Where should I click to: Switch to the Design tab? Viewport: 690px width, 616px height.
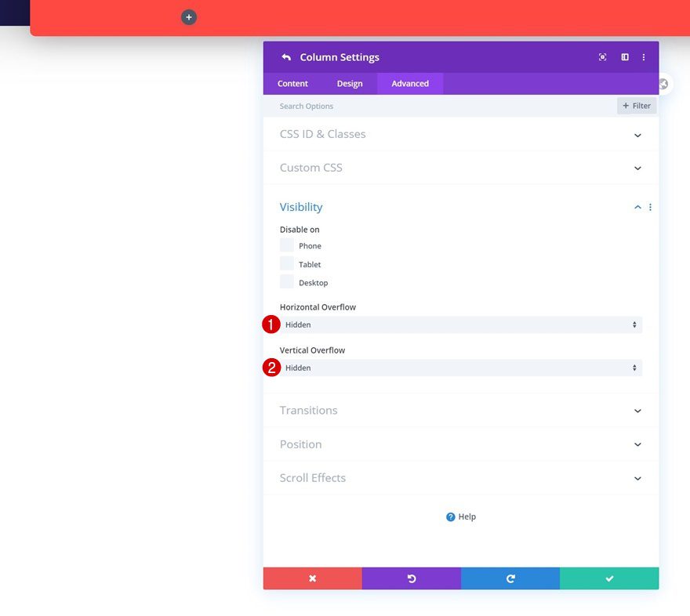point(350,84)
